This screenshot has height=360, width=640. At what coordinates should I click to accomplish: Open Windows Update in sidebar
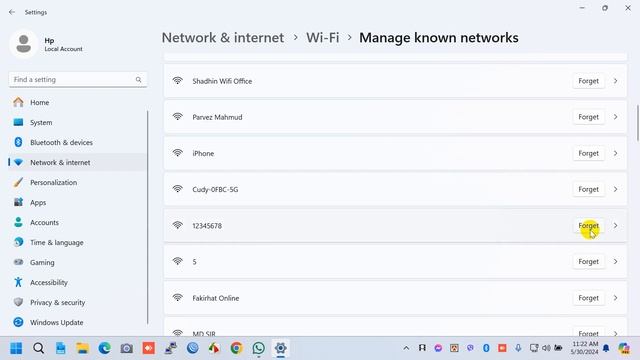(56, 322)
